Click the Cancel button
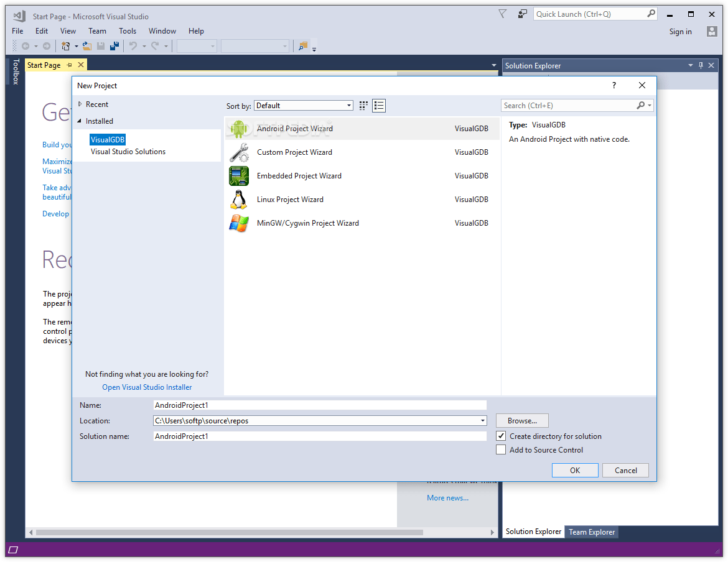This screenshot has width=728, height=562. pyautogui.click(x=625, y=470)
